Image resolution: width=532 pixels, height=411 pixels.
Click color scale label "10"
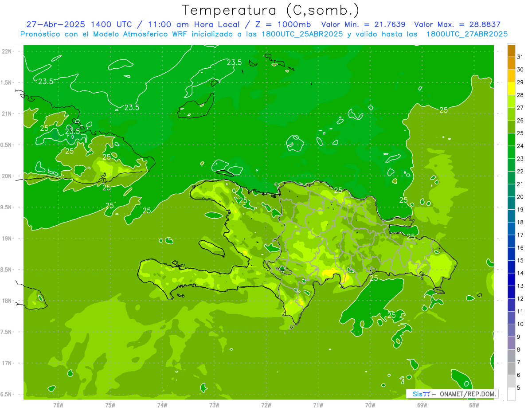[x=520, y=324]
